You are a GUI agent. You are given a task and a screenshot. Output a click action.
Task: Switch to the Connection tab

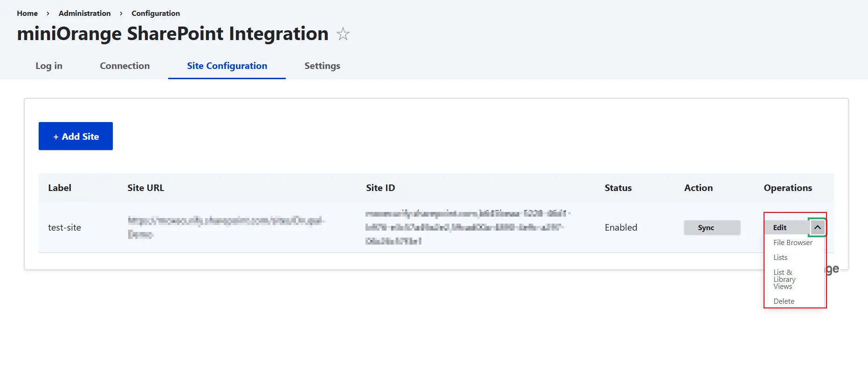(124, 66)
